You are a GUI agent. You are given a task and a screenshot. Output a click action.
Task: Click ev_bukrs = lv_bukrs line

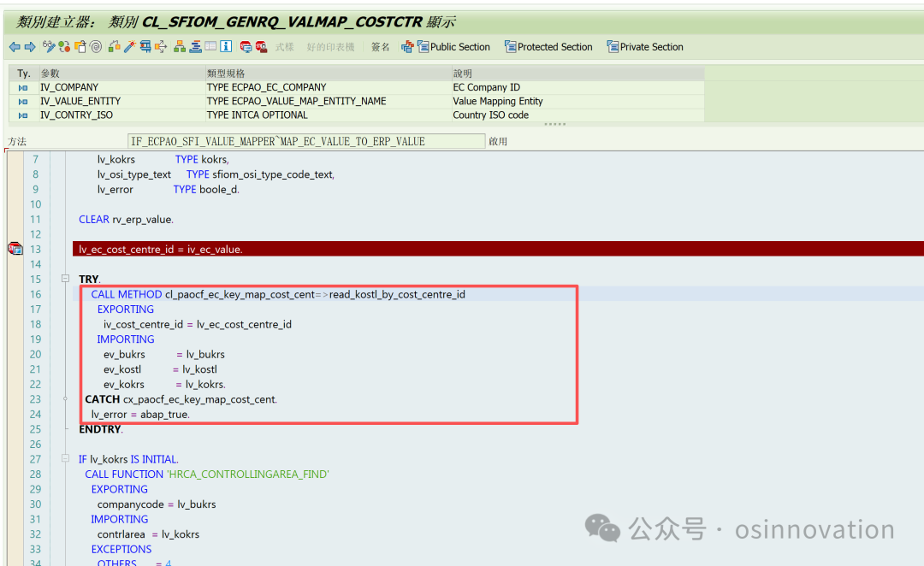163,354
